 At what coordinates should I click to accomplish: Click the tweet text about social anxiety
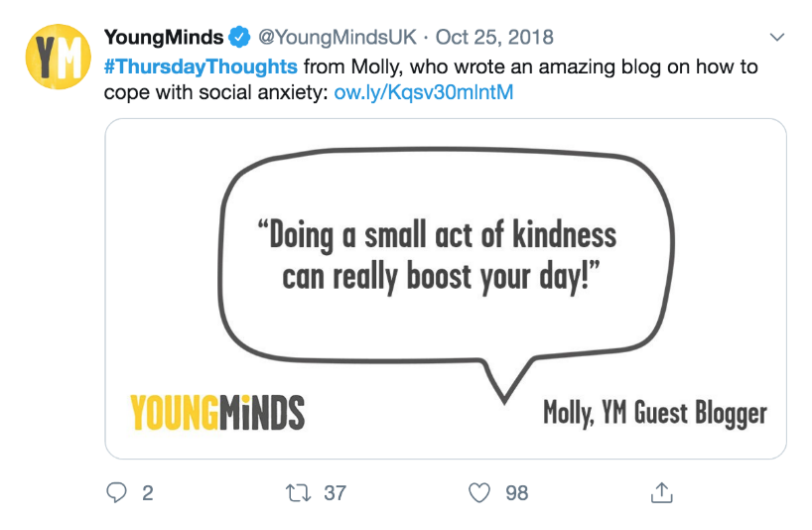pos(431,79)
